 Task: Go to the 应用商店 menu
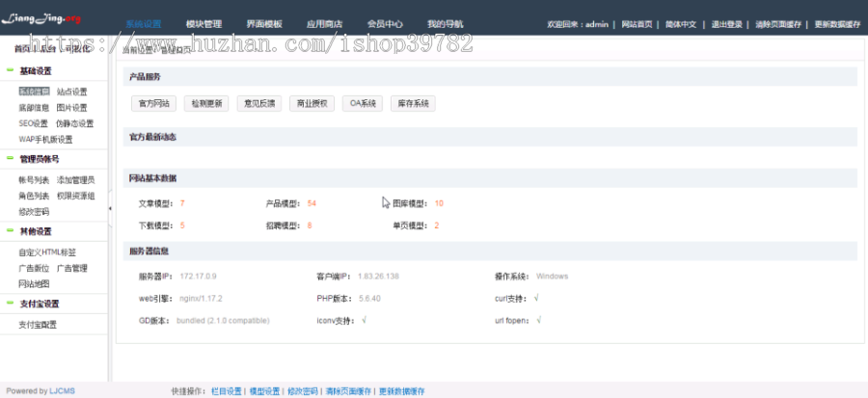[x=324, y=24]
